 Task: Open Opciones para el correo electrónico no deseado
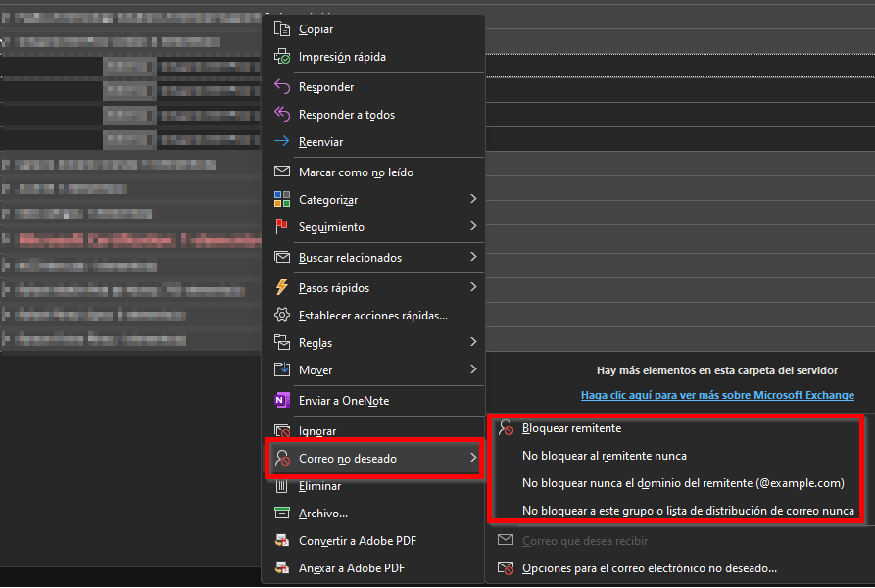tap(649, 568)
